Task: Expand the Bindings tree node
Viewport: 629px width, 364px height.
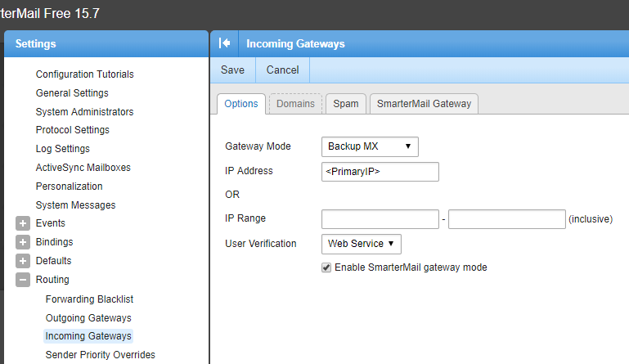Action: point(23,242)
